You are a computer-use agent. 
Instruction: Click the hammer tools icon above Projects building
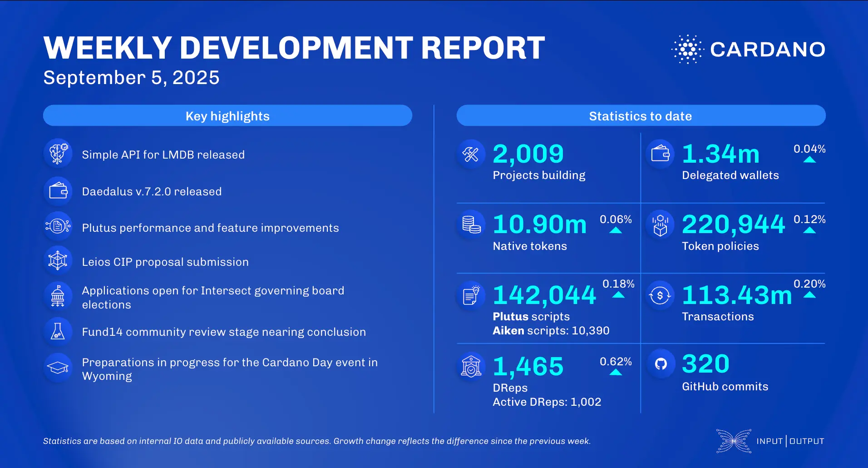pyautogui.click(x=471, y=154)
